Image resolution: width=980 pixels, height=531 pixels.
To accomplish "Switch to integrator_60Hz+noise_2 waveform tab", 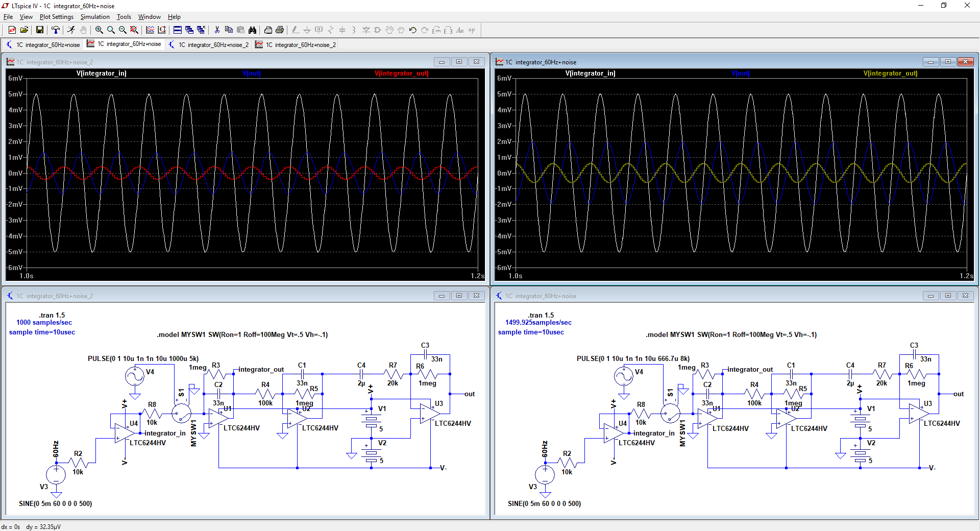I will coord(296,45).
